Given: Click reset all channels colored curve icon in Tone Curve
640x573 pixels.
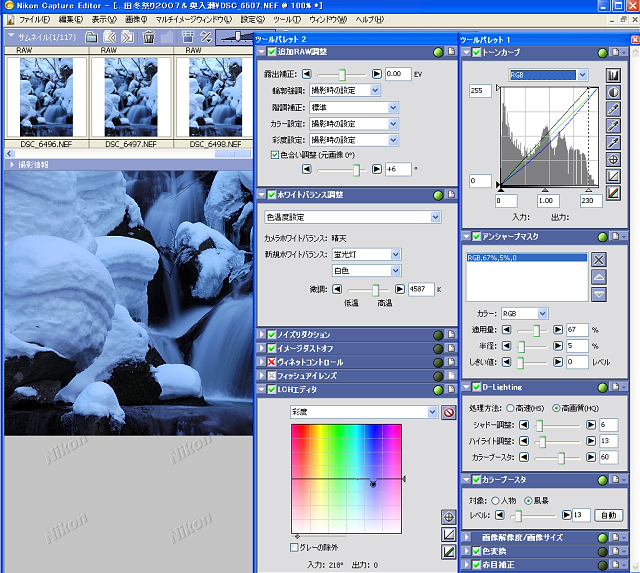Looking at the screenshot, I should click(x=613, y=193).
